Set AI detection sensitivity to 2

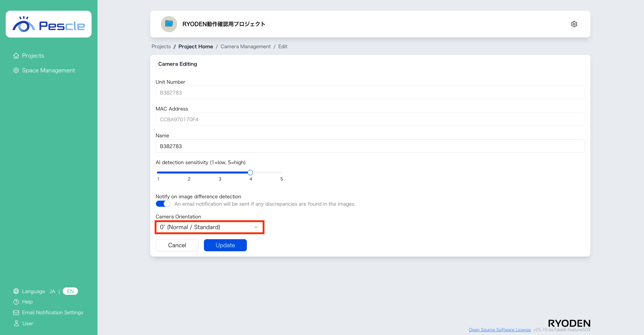[x=189, y=173]
